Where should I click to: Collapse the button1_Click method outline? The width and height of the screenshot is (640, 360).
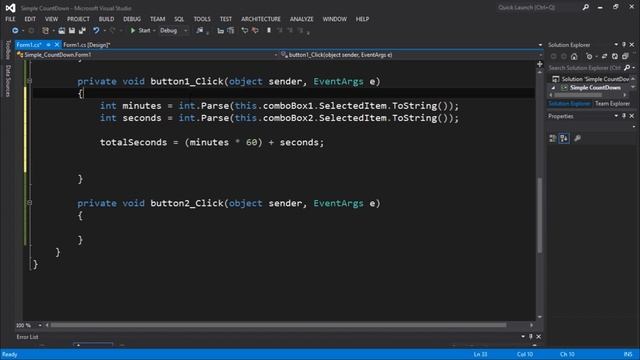click(x=29, y=81)
